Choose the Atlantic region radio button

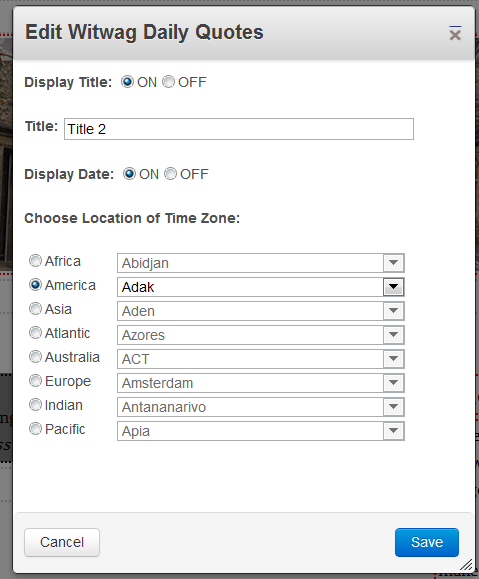click(35, 333)
